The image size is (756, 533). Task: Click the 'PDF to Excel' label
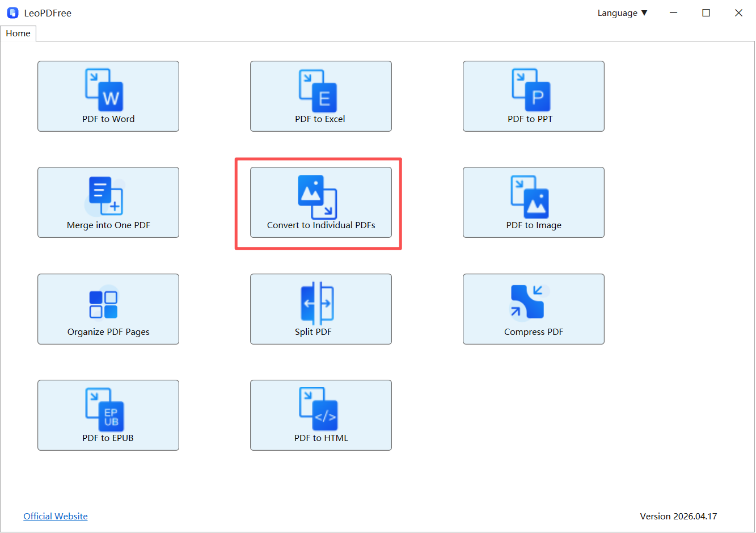(320, 119)
